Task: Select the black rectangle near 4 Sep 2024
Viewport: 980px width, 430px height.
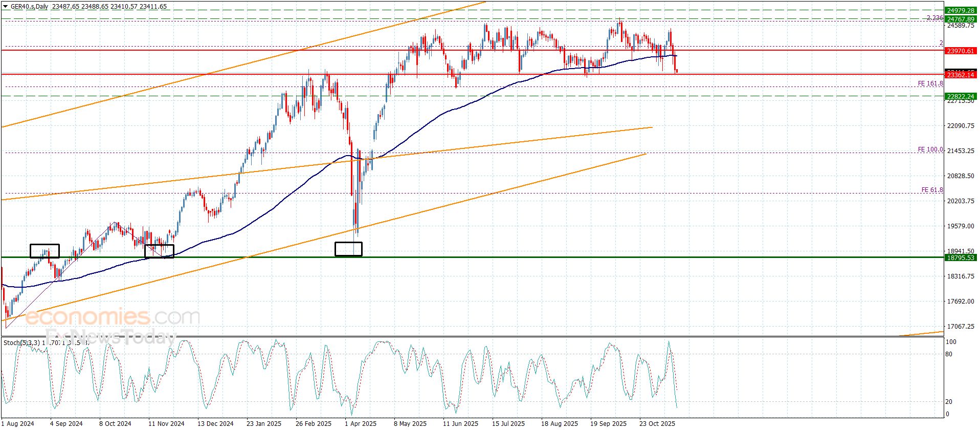Action: click(x=44, y=251)
